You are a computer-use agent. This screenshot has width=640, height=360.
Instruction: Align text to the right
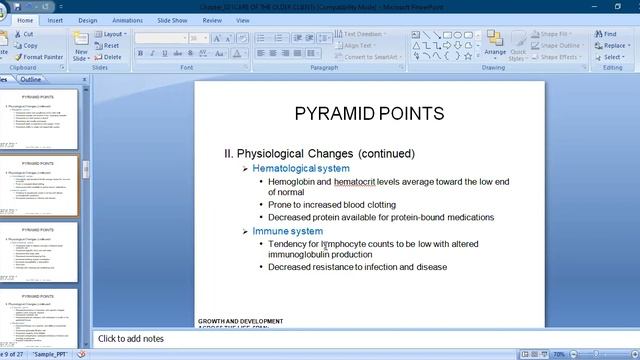pyautogui.click(x=285, y=53)
